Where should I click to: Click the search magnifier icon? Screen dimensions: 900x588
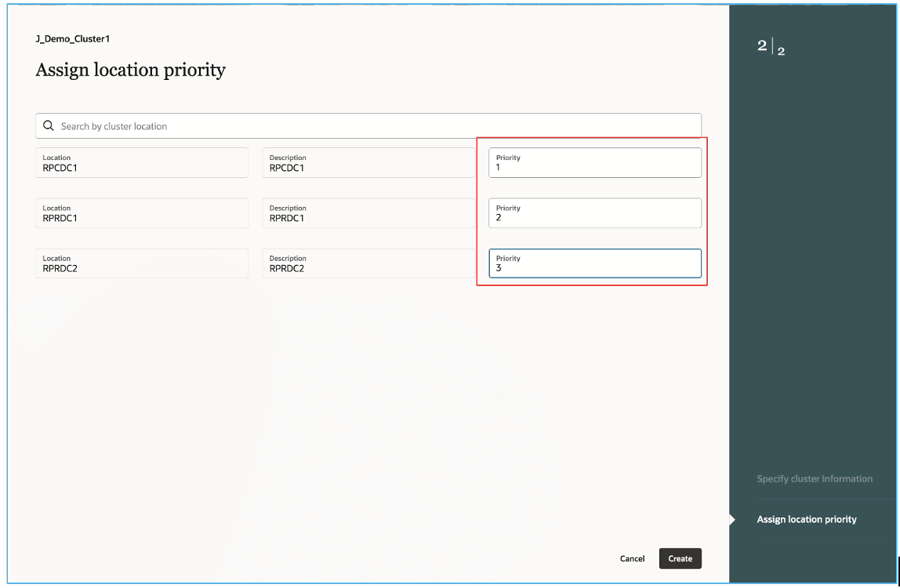48,125
